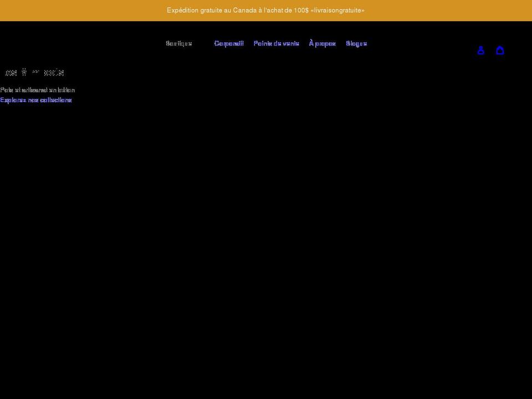Access your profile from the header
This screenshot has width=532, height=399.
tap(481, 50)
